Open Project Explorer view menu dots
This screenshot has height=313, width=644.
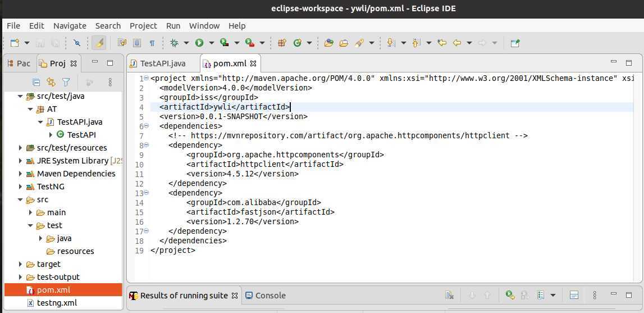point(110,82)
